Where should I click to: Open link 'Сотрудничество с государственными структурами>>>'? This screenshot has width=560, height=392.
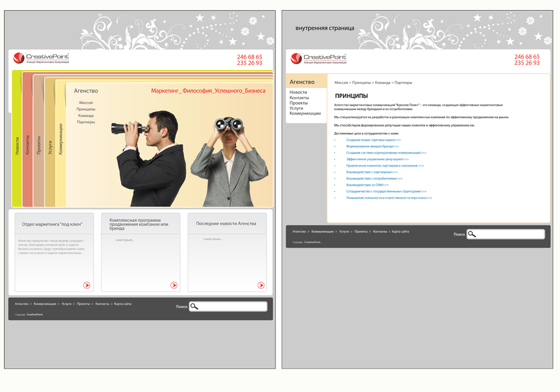[386, 192]
